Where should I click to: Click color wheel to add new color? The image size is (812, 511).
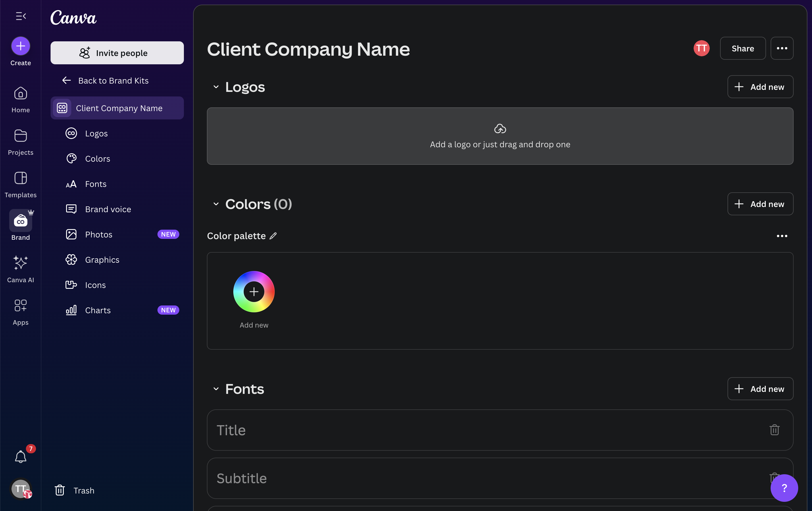coord(254,292)
